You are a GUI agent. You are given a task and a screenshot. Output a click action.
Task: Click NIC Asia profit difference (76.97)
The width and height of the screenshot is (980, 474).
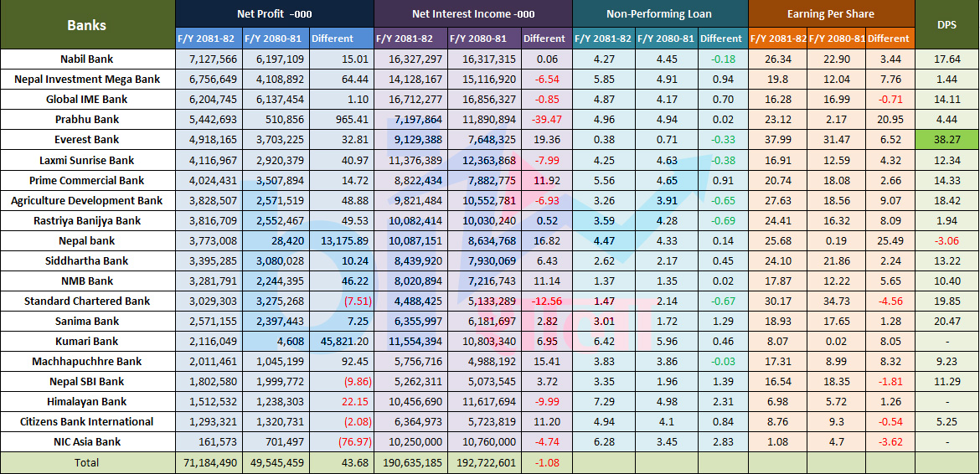pos(355,442)
